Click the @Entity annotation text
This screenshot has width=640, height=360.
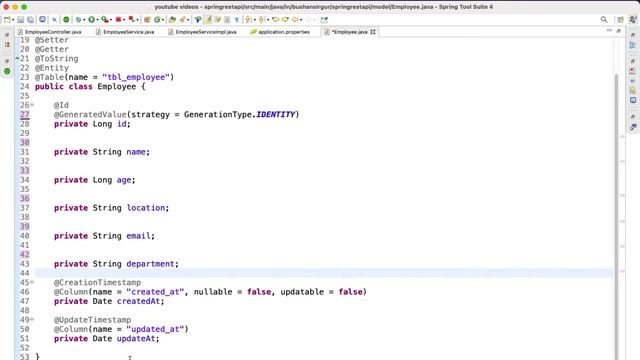[x=52, y=68]
